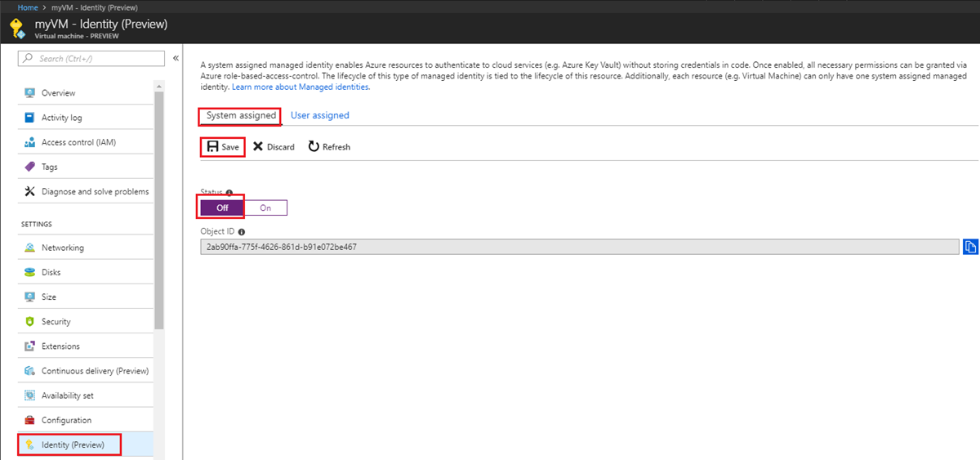Click the Size monitor icon
Screen dimensions: 980x460
pyautogui.click(x=29, y=297)
